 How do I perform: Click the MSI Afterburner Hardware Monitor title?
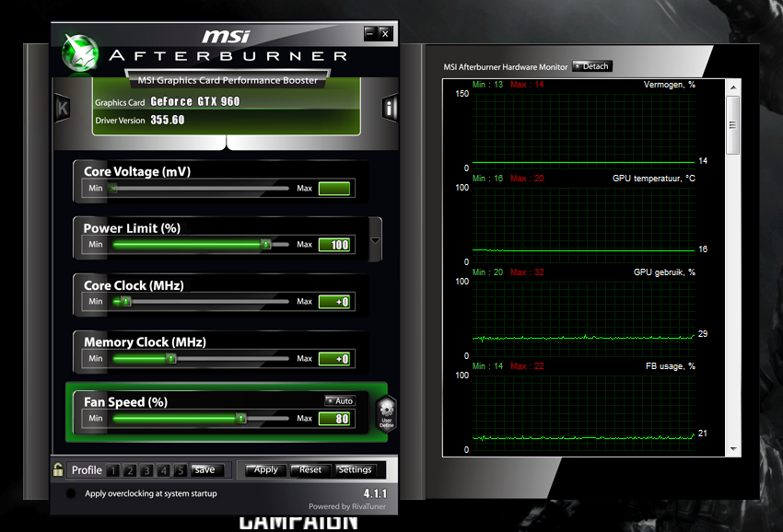pyautogui.click(x=506, y=67)
